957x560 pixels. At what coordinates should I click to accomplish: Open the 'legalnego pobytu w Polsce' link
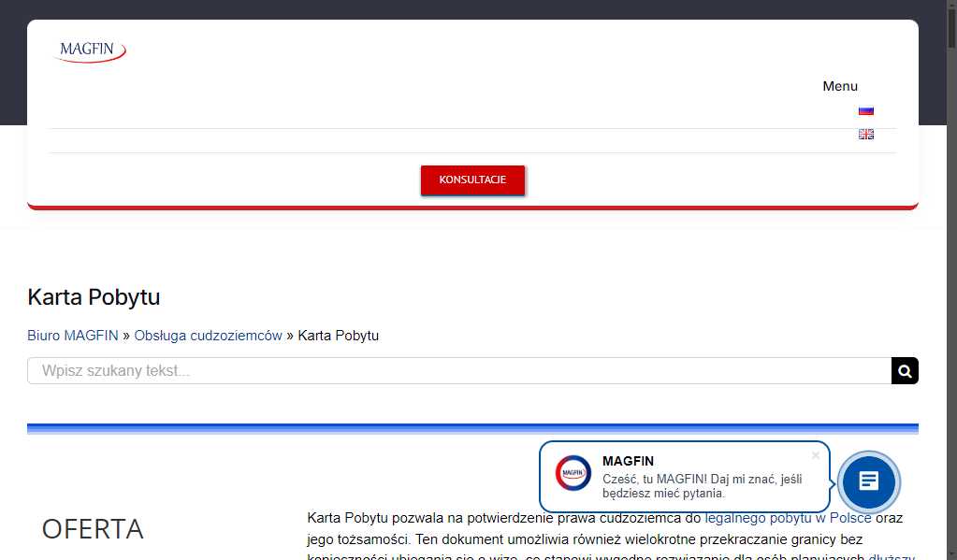pyautogui.click(x=788, y=518)
